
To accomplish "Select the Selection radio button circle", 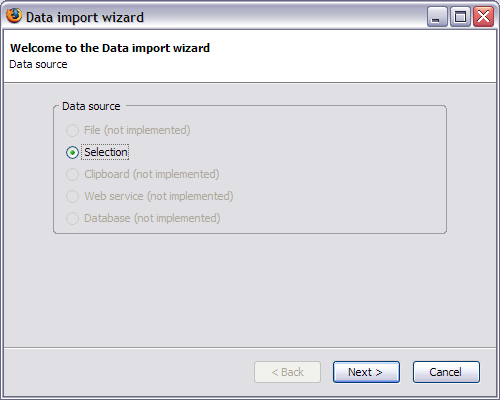I will [72, 152].
